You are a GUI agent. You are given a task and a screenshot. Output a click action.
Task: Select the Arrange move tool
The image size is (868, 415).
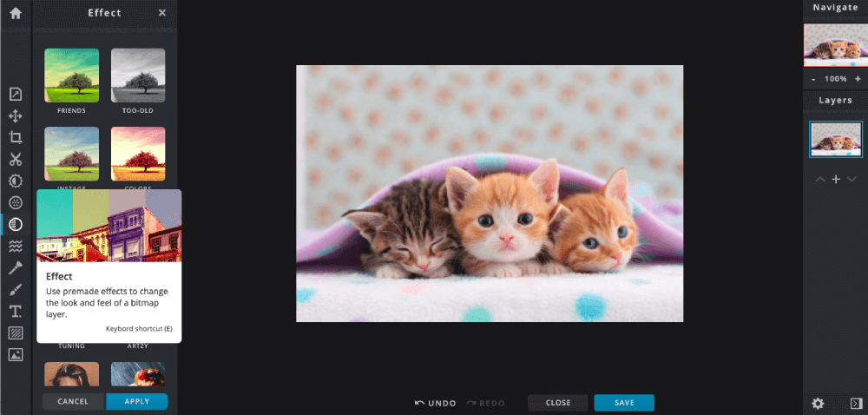16,116
